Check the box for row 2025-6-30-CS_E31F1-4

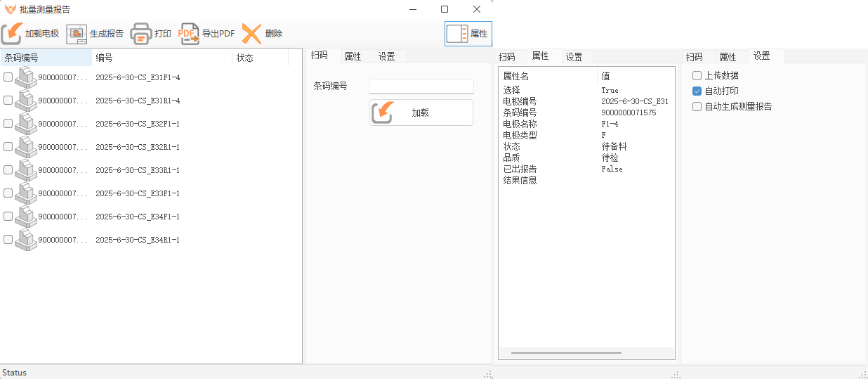8,77
